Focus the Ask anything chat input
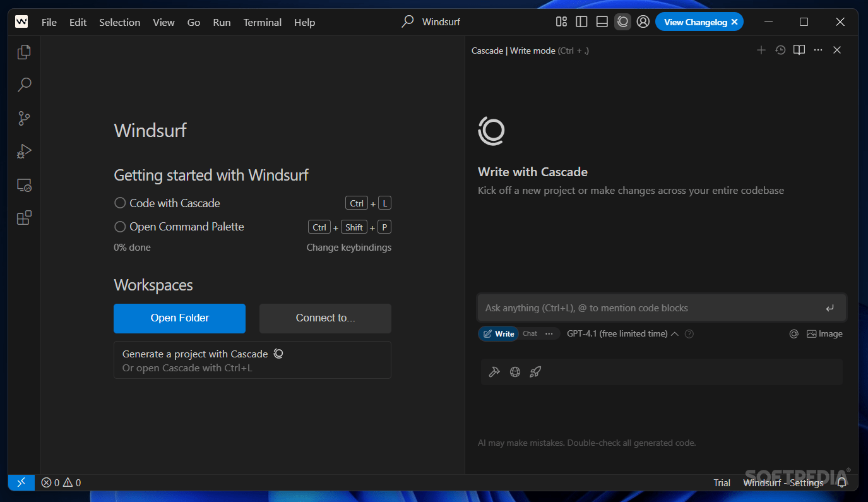The width and height of the screenshot is (868, 502). [662, 308]
